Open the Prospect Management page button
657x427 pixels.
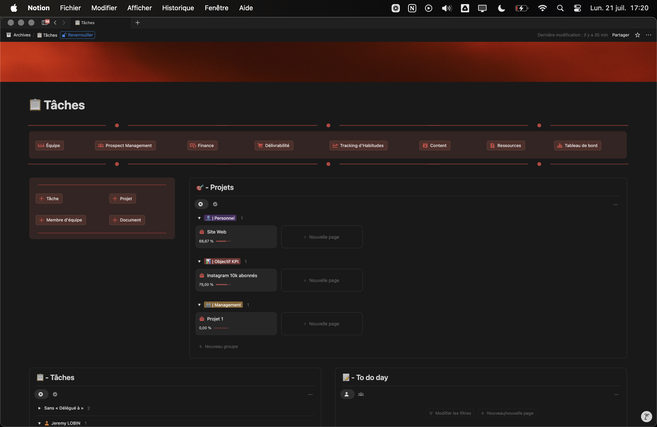coord(125,145)
